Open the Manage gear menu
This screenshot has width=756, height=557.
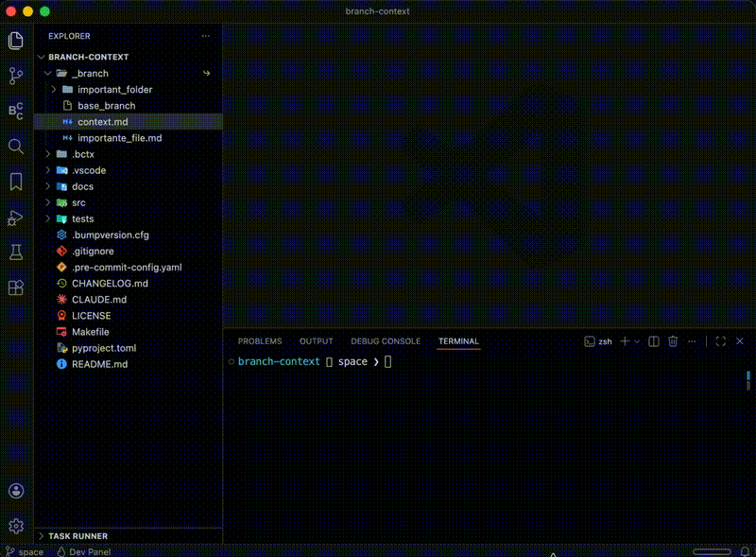[x=16, y=526]
